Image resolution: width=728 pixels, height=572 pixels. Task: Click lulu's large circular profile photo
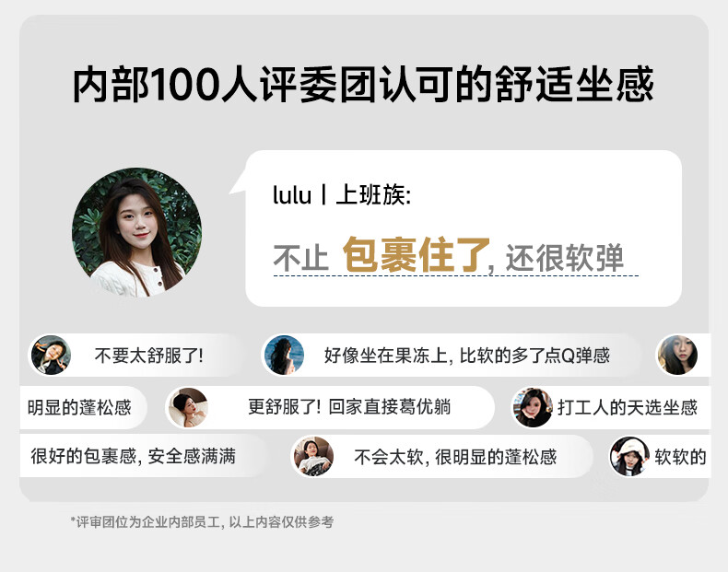click(x=137, y=232)
